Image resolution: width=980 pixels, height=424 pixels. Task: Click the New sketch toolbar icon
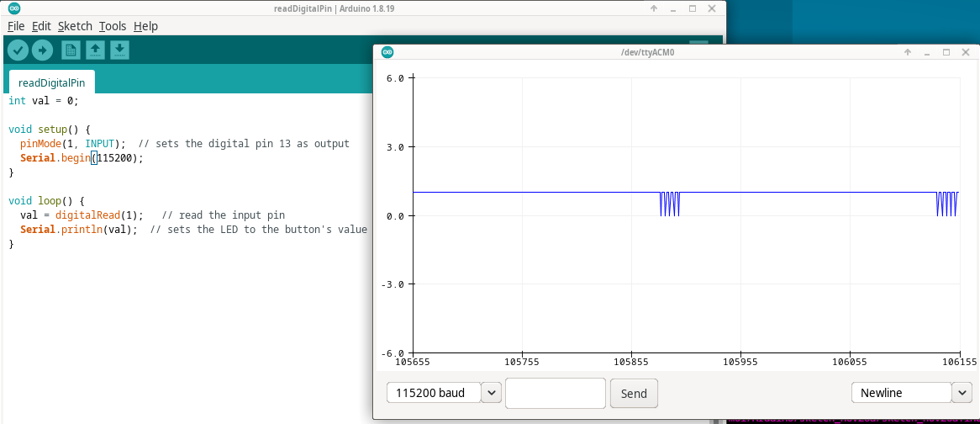[71, 50]
